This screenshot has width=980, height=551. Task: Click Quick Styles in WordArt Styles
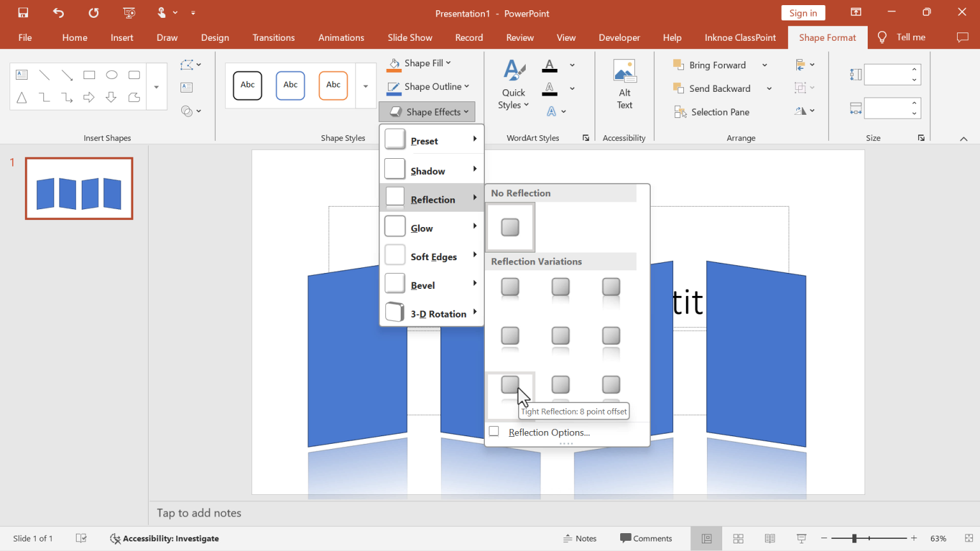[x=514, y=84]
